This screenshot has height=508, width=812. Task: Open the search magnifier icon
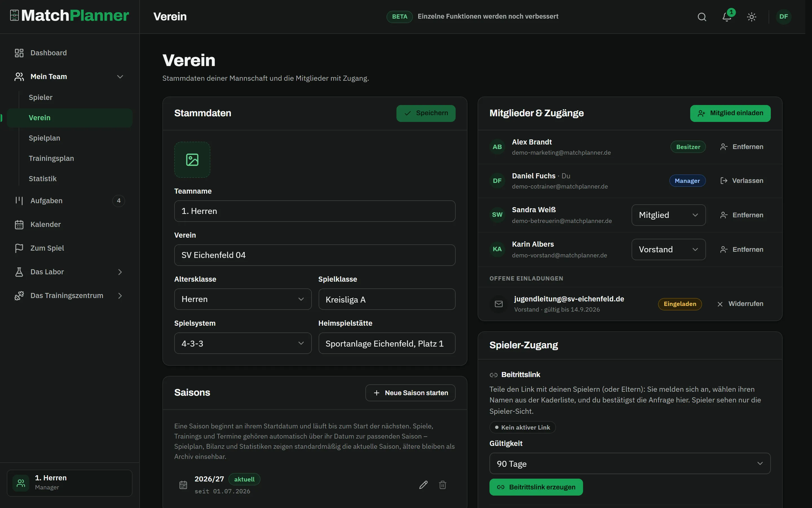pos(702,17)
